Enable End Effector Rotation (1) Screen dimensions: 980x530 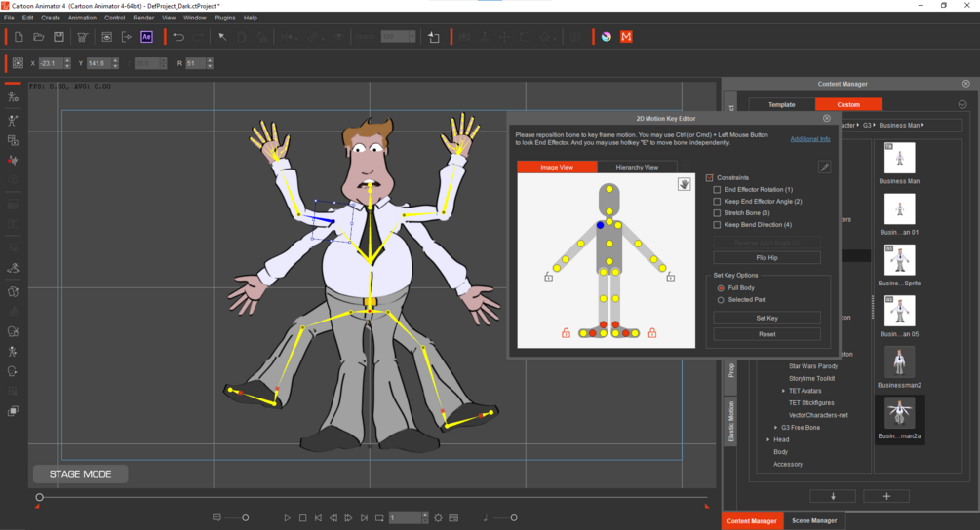717,190
